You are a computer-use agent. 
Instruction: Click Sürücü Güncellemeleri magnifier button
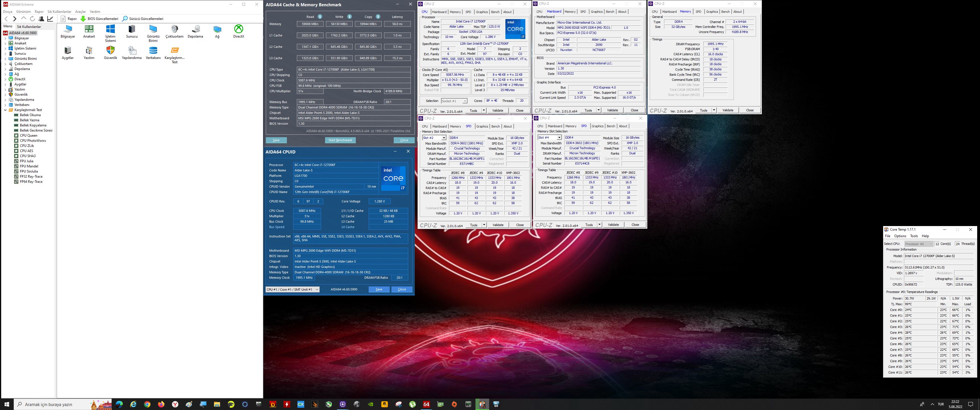[x=143, y=19]
